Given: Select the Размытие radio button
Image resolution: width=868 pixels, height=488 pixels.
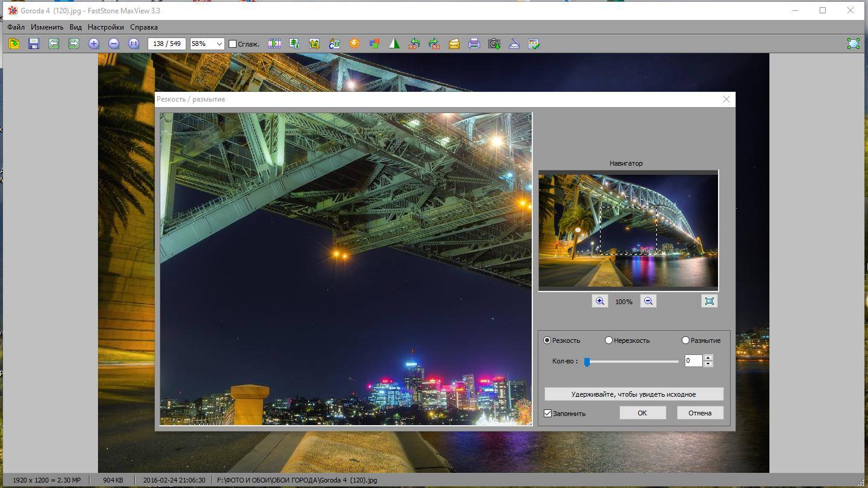Looking at the screenshot, I should tap(686, 340).
